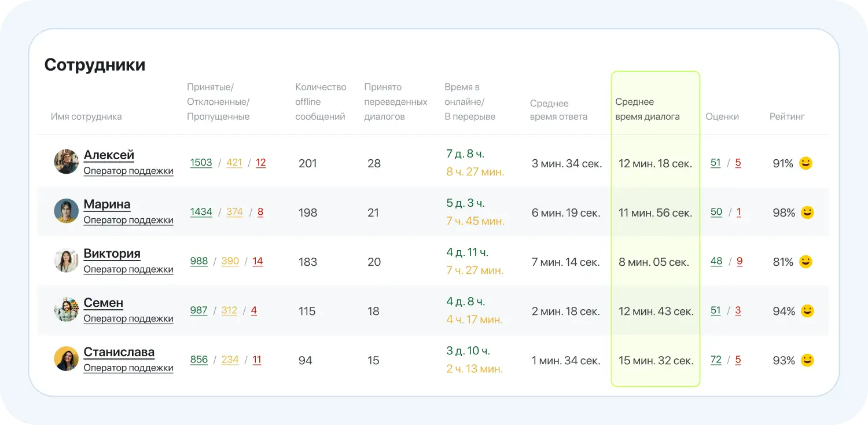The width and height of the screenshot is (868, 425).
Task: Open Станислава's 72 positive ratings link
Action: (x=716, y=360)
